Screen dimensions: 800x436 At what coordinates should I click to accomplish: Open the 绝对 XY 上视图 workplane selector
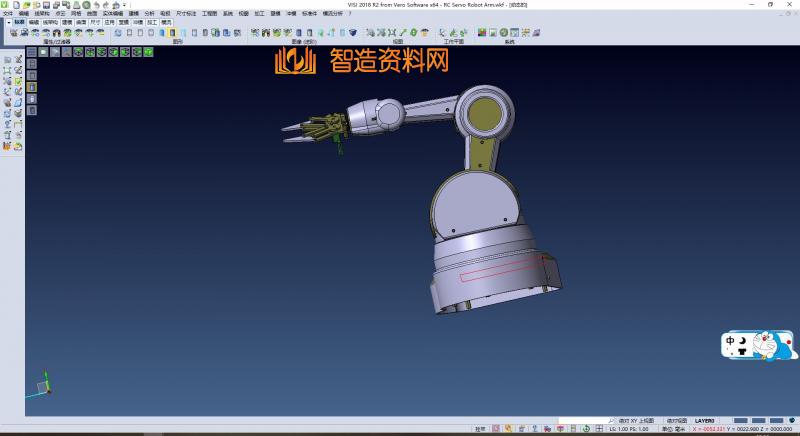tap(636, 421)
